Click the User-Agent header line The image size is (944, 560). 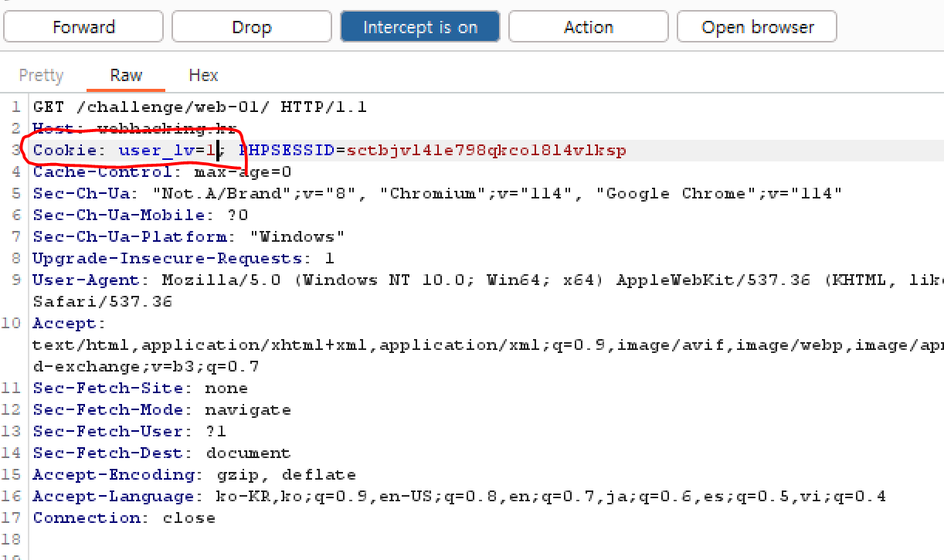point(488,280)
